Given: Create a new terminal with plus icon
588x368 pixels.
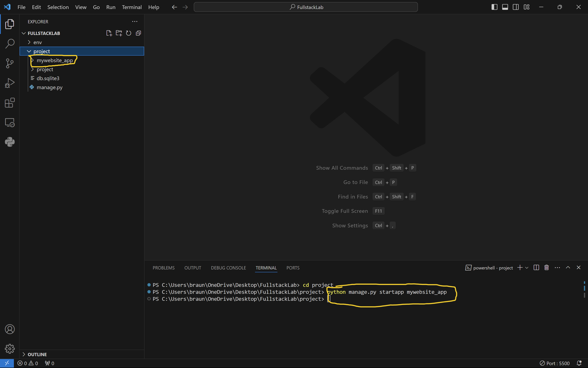Looking at the screenshot, I should point(520,268).
